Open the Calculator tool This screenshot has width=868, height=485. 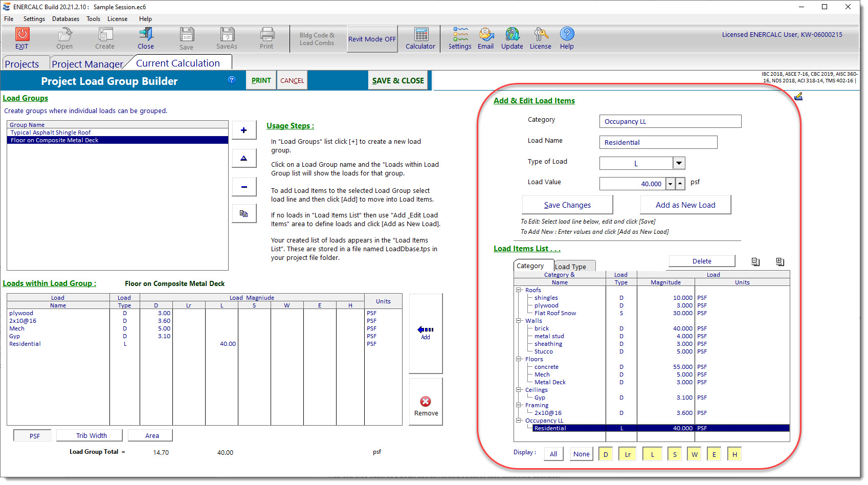[420, 38]
